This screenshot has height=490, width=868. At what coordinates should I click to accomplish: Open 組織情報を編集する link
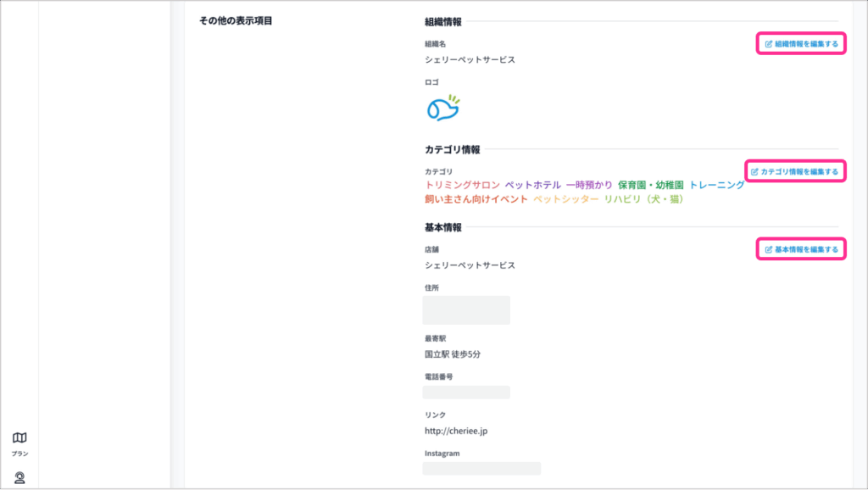[x=806, y=43]
